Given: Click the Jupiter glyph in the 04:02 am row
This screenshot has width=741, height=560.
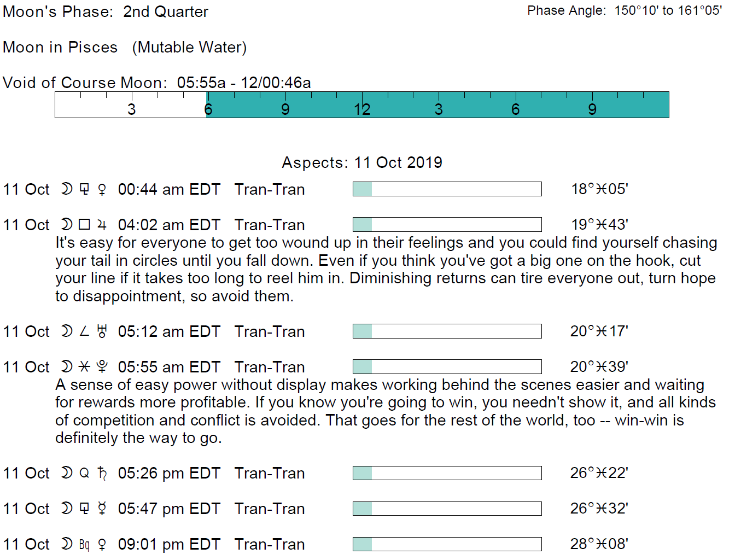Looking at the screenshot, I should pyautogui.click(x=102, y=225).
